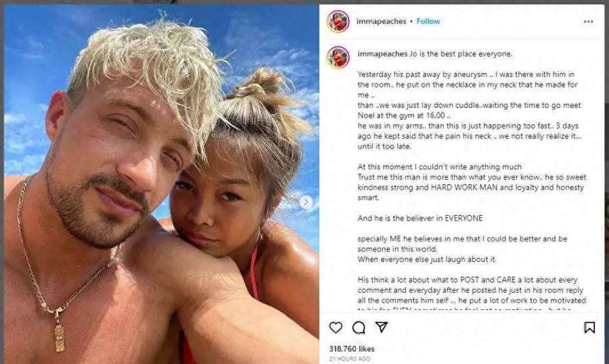Open immapeaches avatar beside the caption
609x364 pixels.
pyautogui.click(x=338, y=58)
